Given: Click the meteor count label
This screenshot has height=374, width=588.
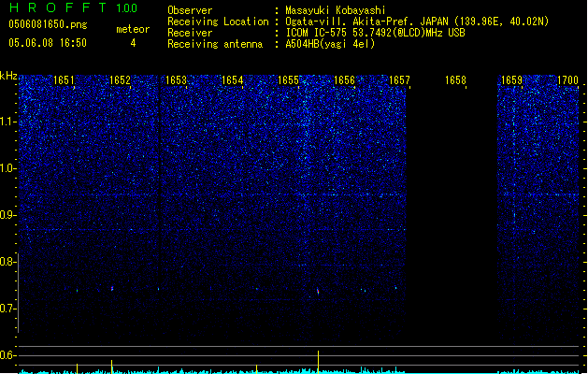Looking at the screenshot, I should point(133,29).
